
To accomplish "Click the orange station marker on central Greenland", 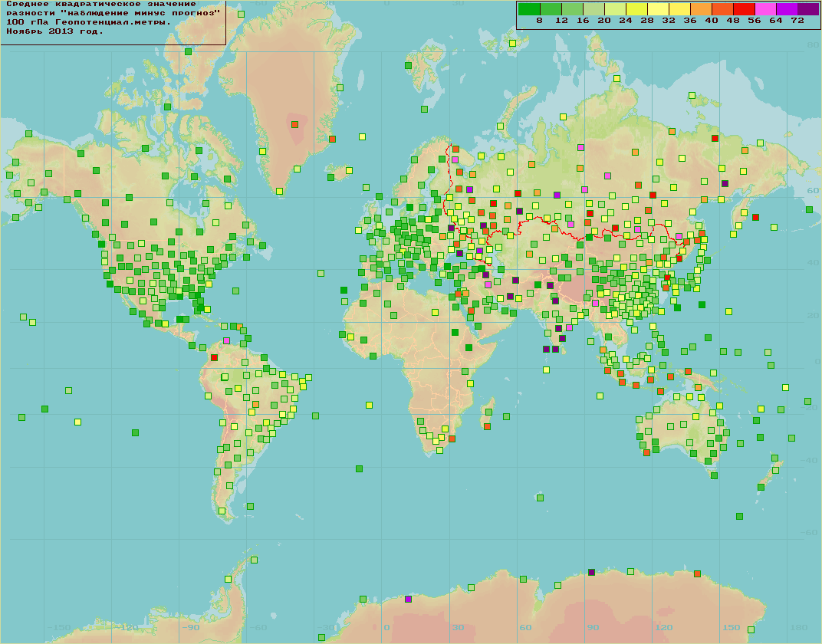I will coord(294,125).
